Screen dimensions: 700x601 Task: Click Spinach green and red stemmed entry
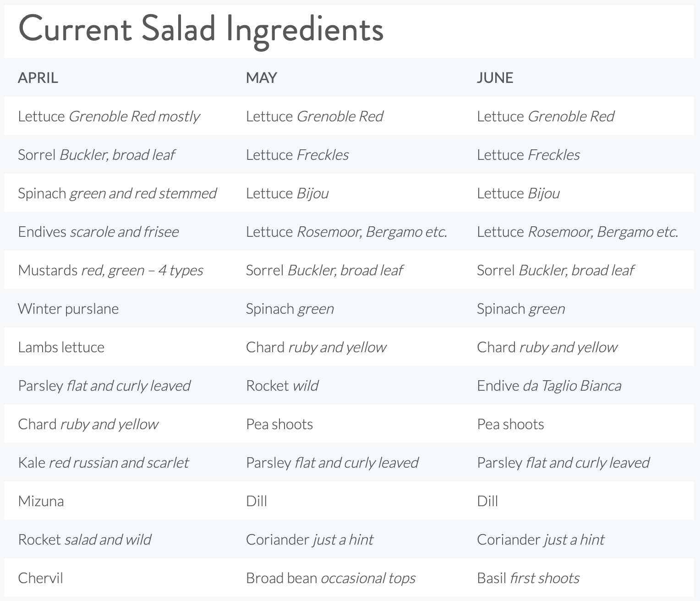[117, 193]
